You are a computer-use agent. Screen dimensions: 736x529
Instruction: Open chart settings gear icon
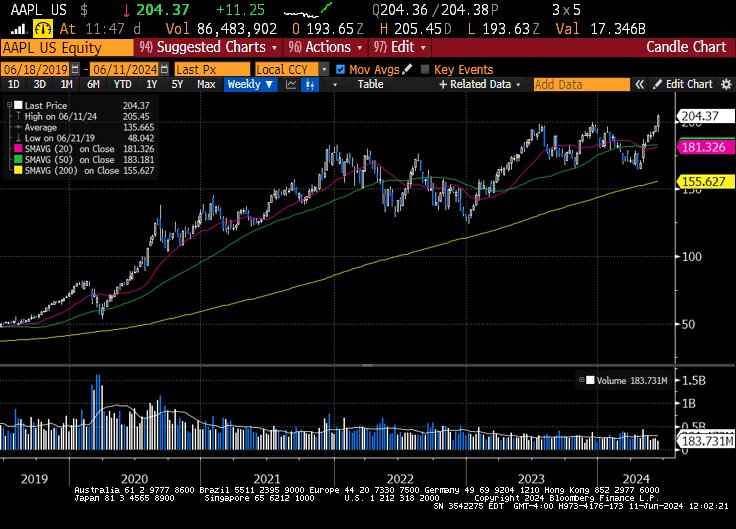coord(726,84)
